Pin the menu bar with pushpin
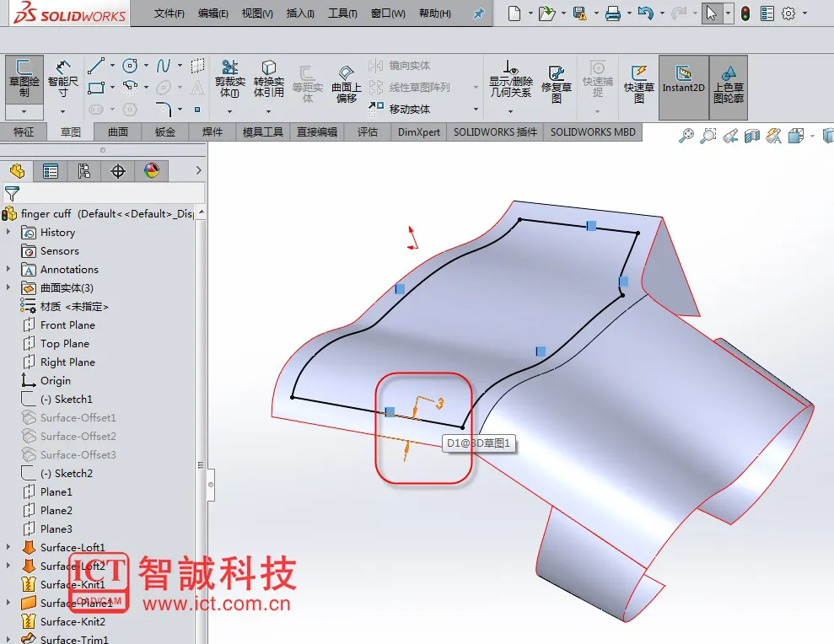This screenshot has width=834, height=644. (479, 13)
